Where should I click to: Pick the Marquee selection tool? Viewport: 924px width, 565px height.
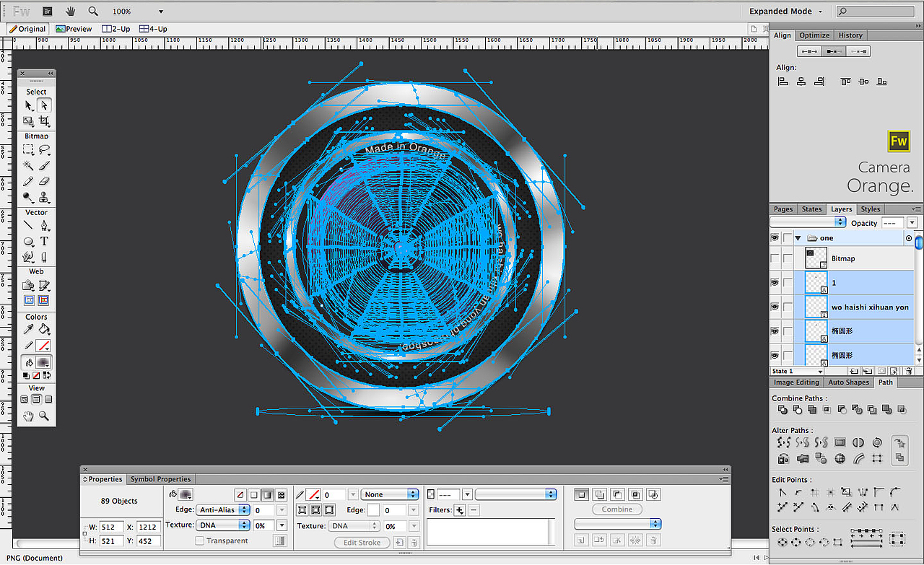(x=29, y=150)
